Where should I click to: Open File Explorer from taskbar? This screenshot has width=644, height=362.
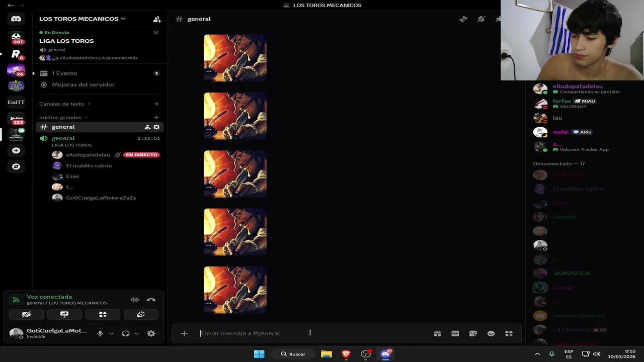pos(327,354)
